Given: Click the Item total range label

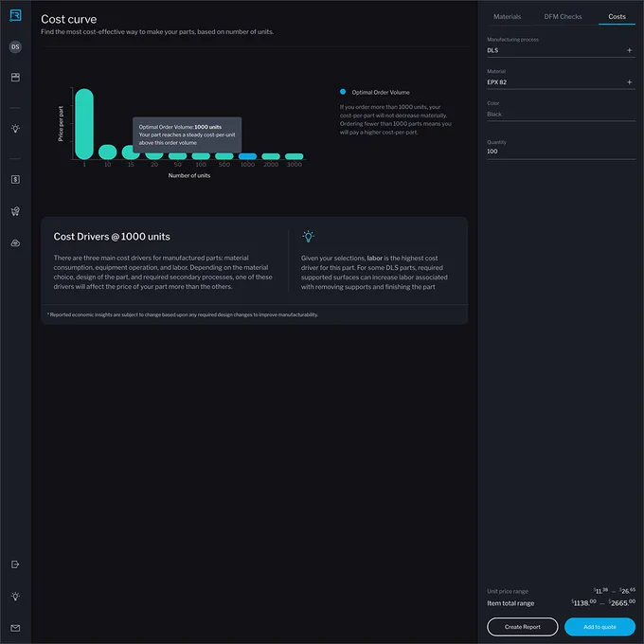Looking at the screenshot, I should (510, 603).
